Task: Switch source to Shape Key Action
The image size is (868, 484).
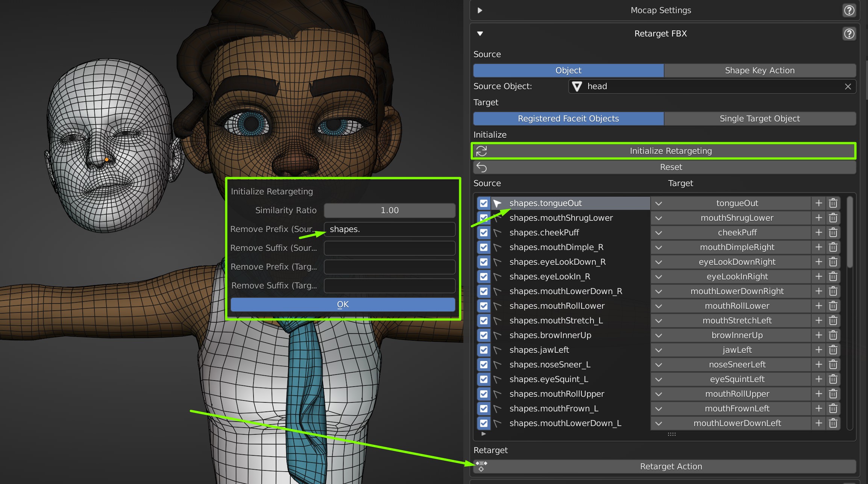Action: point(760,71)
